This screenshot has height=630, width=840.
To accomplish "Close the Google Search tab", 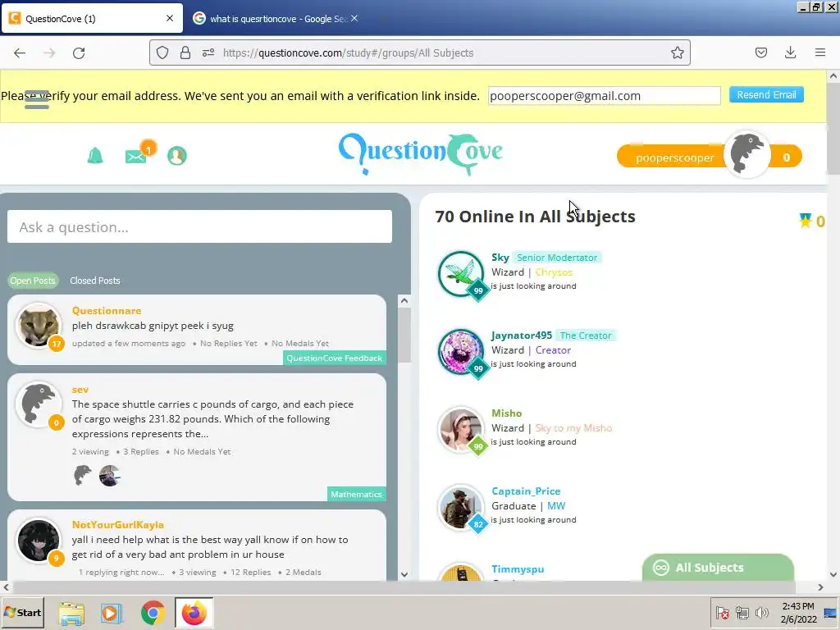I will coord(354,18).
